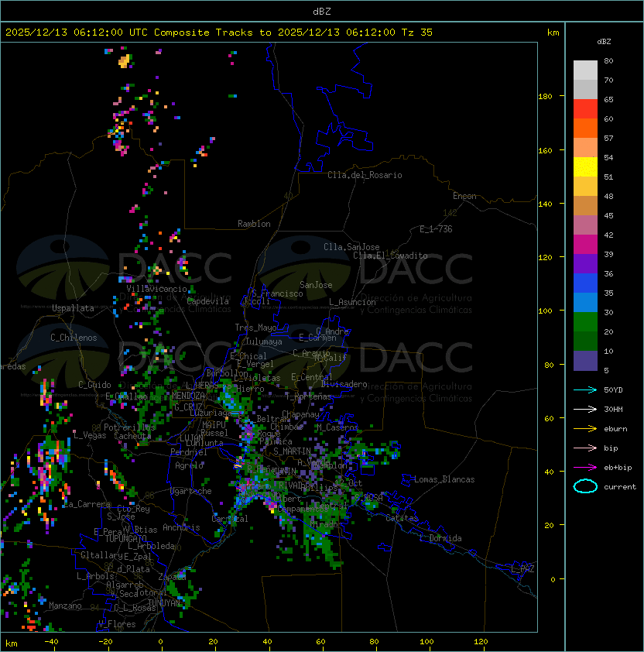Click the TUPUNGATO place label
The width and height of the screenshot is (644, 652).
click(x=126, y=538)
